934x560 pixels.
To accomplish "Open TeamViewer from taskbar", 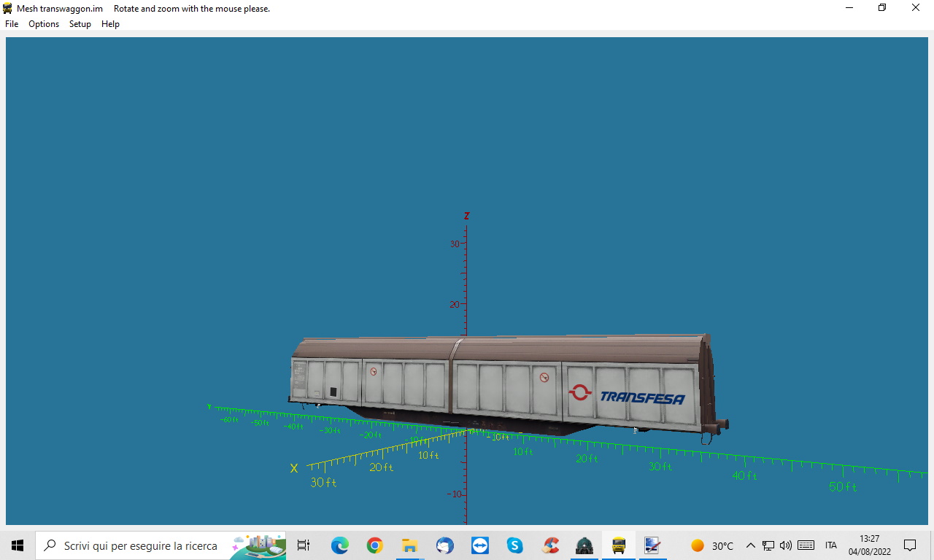I will tap(479, 545).
